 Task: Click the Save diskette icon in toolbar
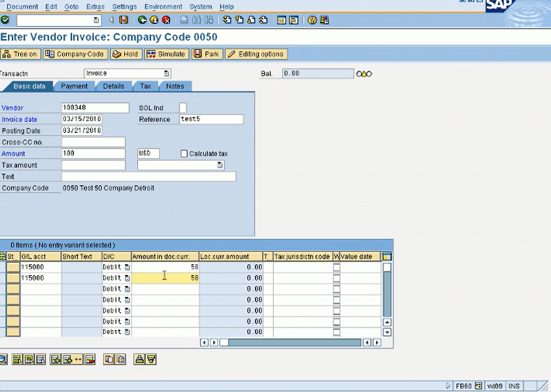coord(123,20)
